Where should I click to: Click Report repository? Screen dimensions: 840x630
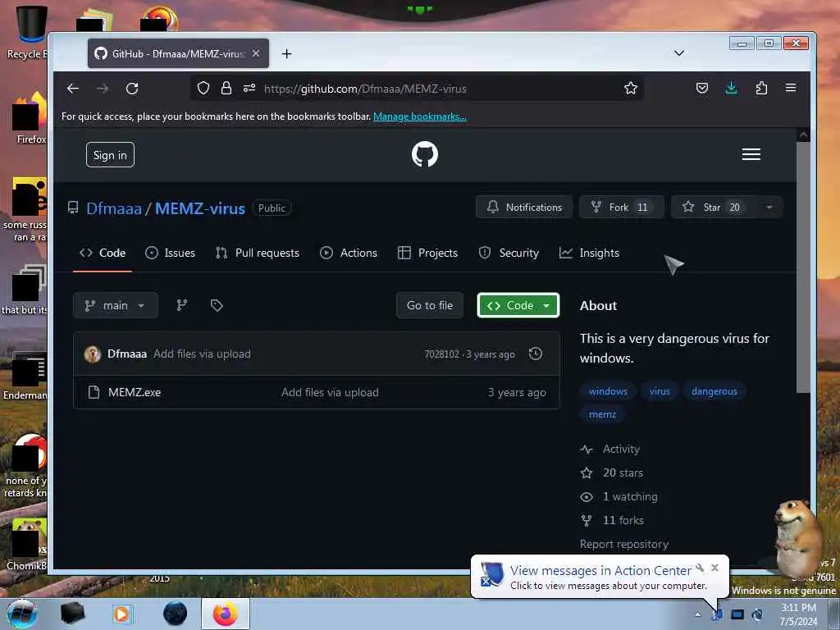pos(624,545)
